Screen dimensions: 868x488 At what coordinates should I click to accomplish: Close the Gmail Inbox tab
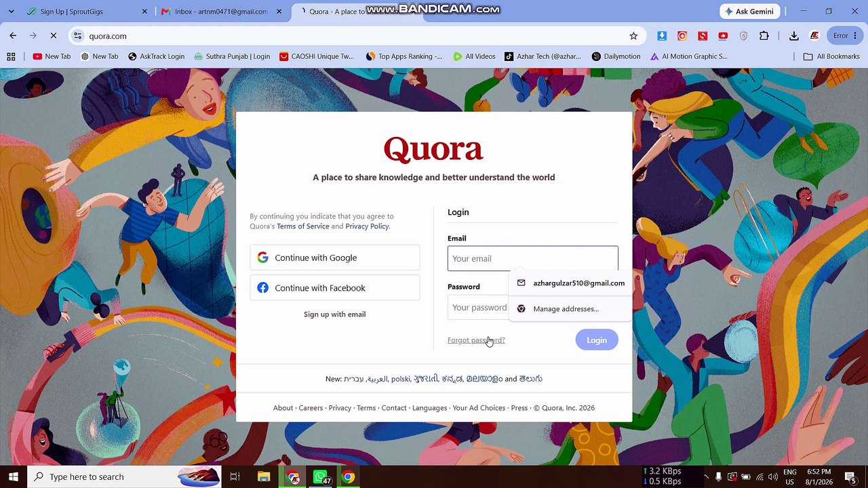(279, 12)
